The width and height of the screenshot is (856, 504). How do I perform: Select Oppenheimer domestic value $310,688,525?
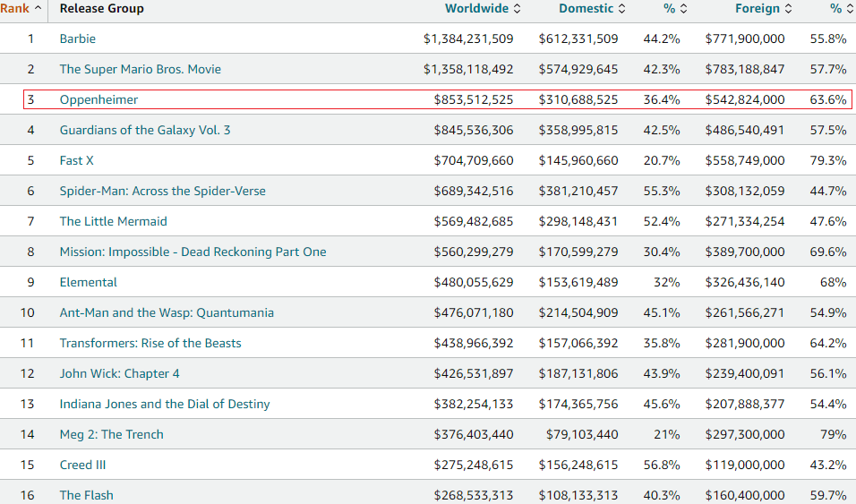pos(578,100)
